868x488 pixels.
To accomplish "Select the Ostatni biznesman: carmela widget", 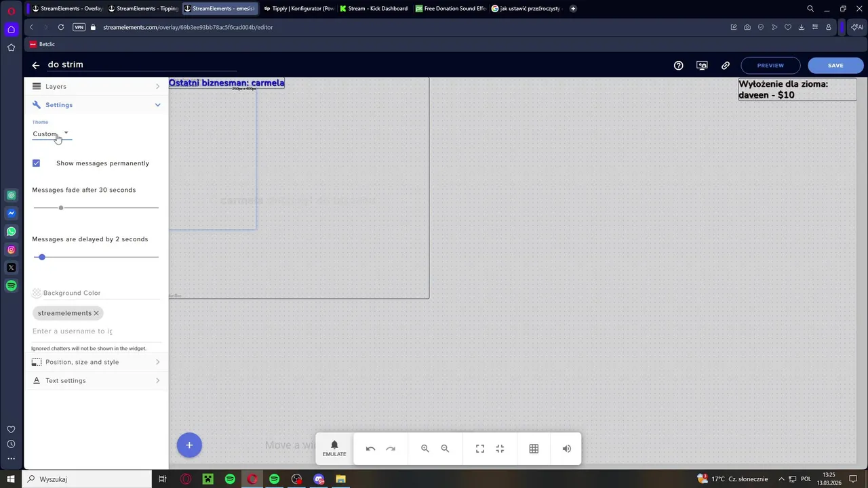I will coord(226,83).
